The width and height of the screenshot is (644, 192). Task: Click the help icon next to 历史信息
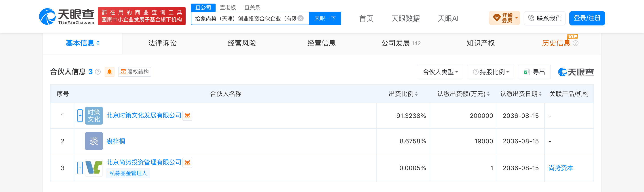click(x=575, y=44)
